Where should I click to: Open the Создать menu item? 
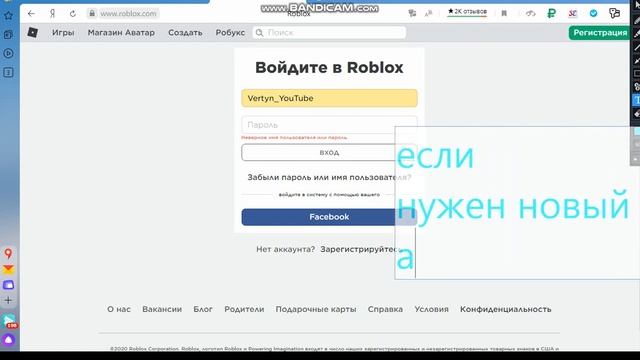pyautogui.click(x=185, y=33)
